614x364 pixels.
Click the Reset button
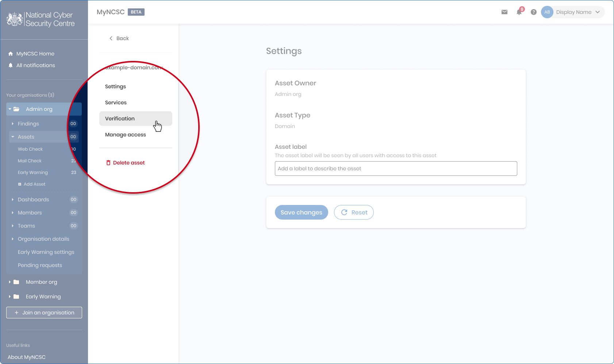(354, 212)
